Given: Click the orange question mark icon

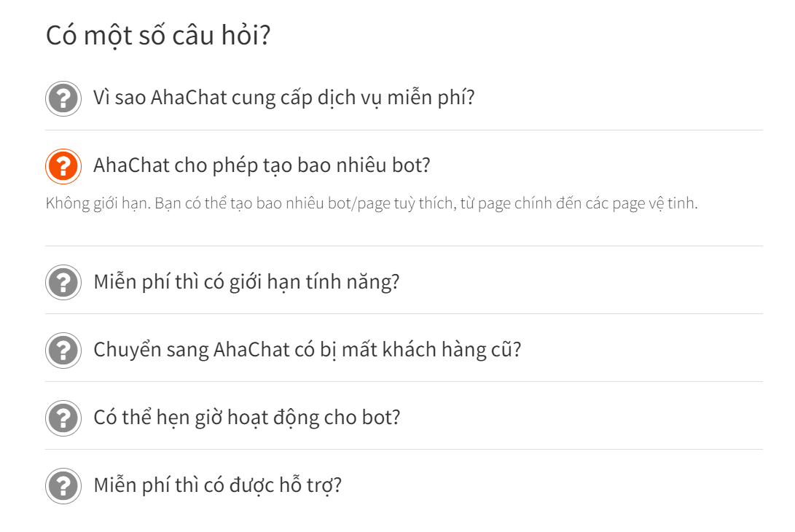Looking at the screenshot, I should 63,166.
